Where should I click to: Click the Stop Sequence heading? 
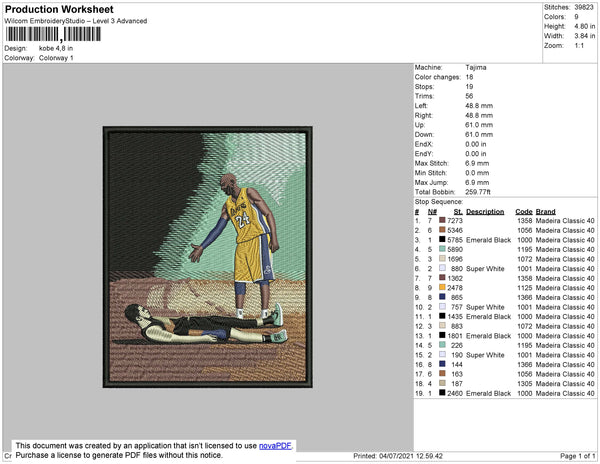click(439, 202)
